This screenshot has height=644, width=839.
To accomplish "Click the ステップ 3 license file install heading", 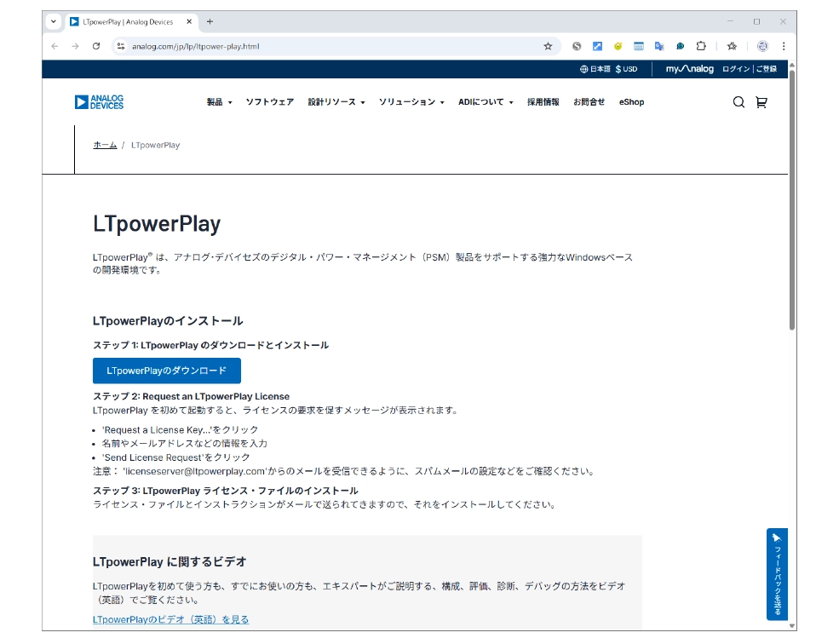I will pyautogui.click(x=225, y=491).
